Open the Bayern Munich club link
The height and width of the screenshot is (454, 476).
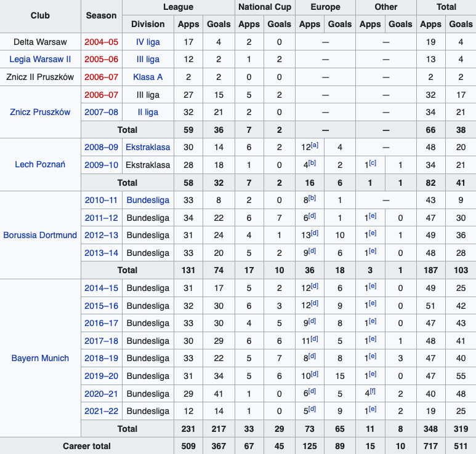[40, 358]
